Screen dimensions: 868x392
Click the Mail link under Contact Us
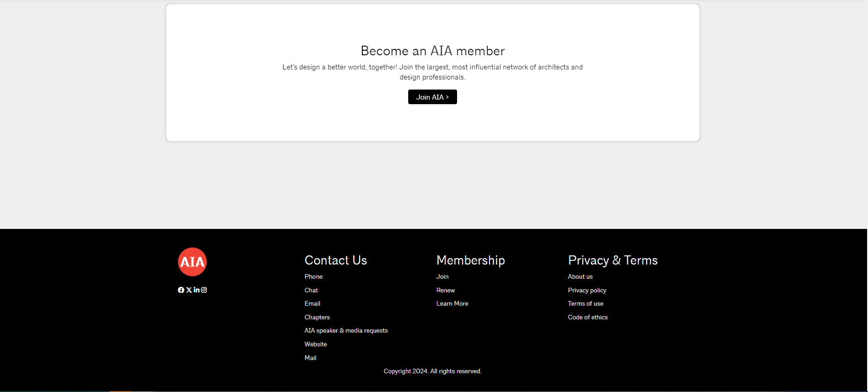(310, 358)
